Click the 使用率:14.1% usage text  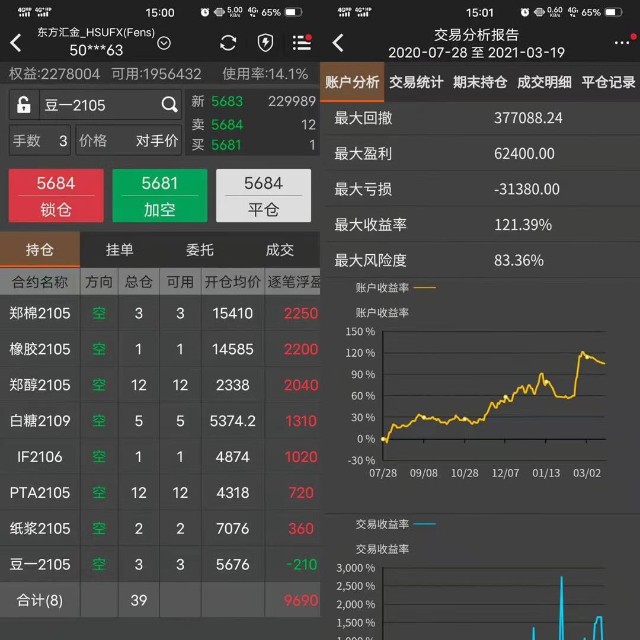coord(265,74)
